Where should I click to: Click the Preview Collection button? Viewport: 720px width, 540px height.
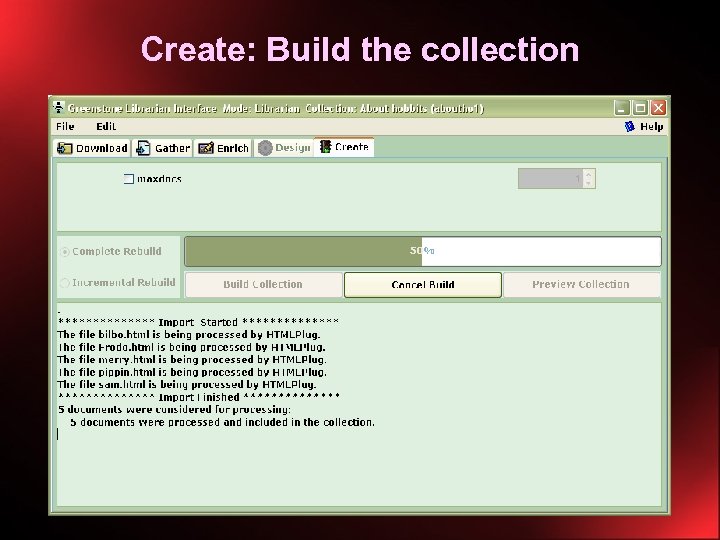[x=581, y=285]
